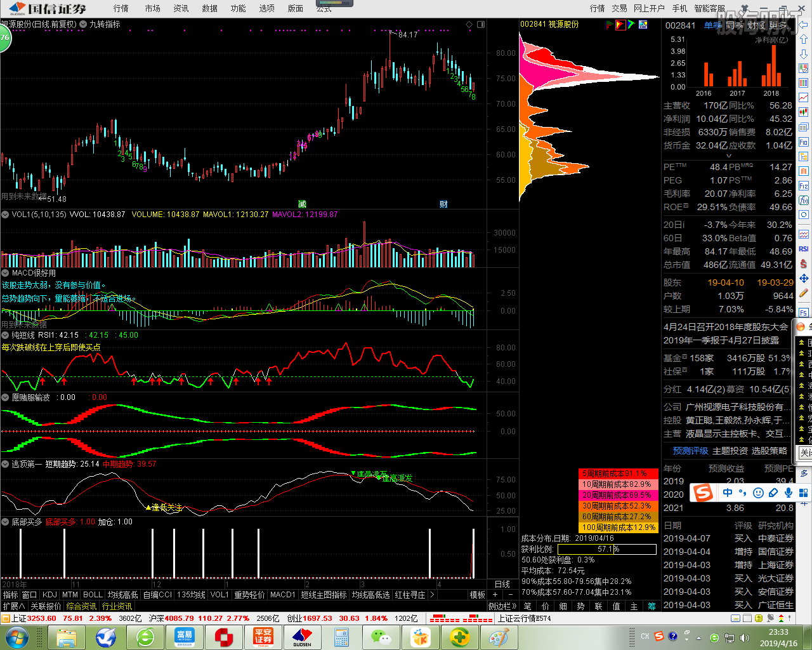The height and width of the screenshot is (650, 812).
Task: Open the 九转指标 dropdown arrow
Action: 83,24
